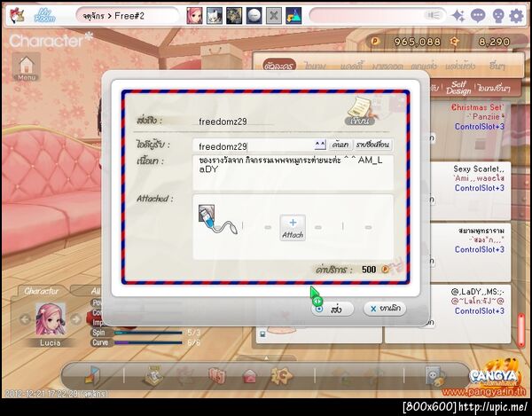Open the club set slot icon

(x=234, y=16)
